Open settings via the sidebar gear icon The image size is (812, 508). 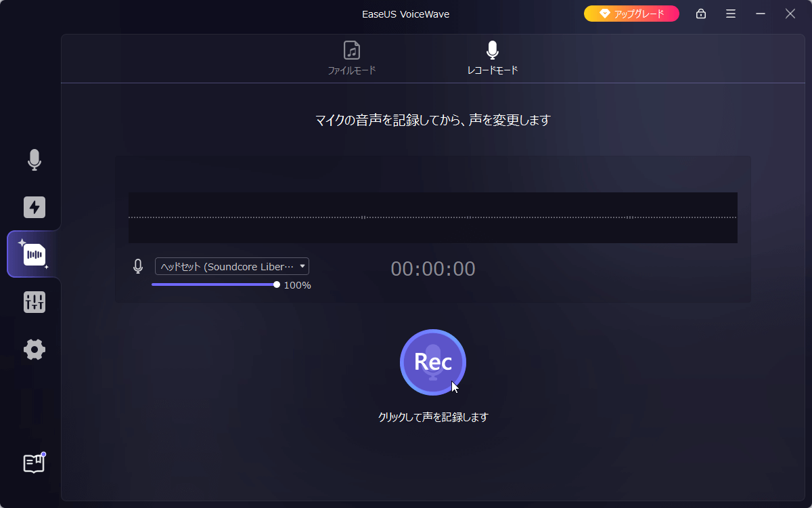35,350
